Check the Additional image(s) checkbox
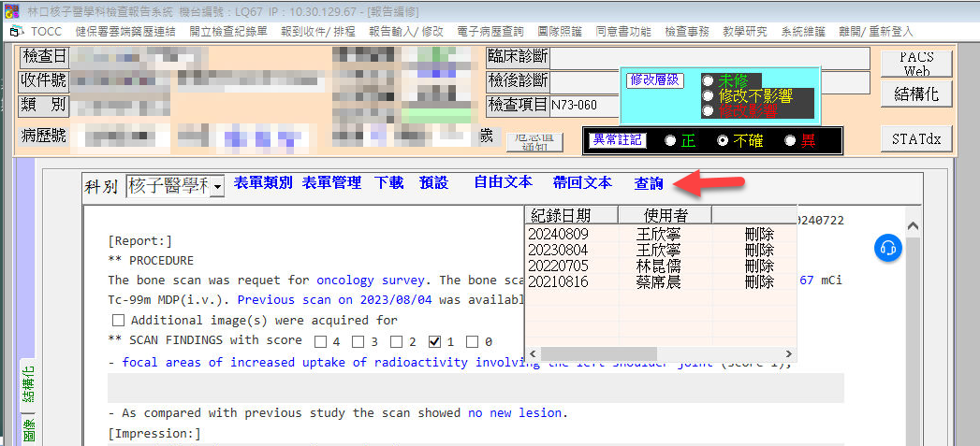 [117, 321]
